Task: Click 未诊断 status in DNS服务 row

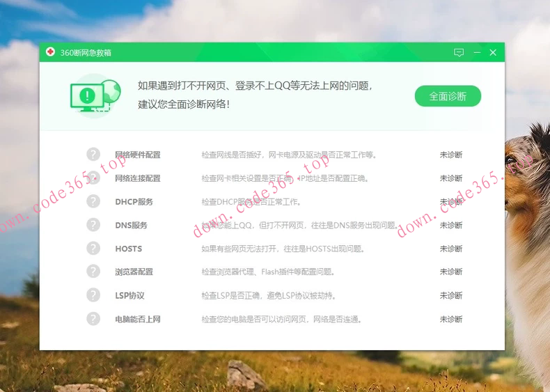Action: tap(451, 226)
